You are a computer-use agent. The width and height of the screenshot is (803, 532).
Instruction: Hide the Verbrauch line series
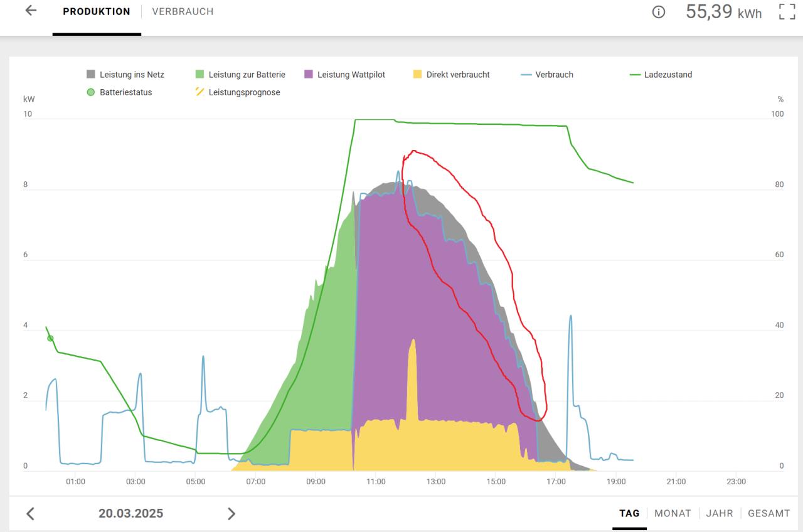tap(547, 75)
